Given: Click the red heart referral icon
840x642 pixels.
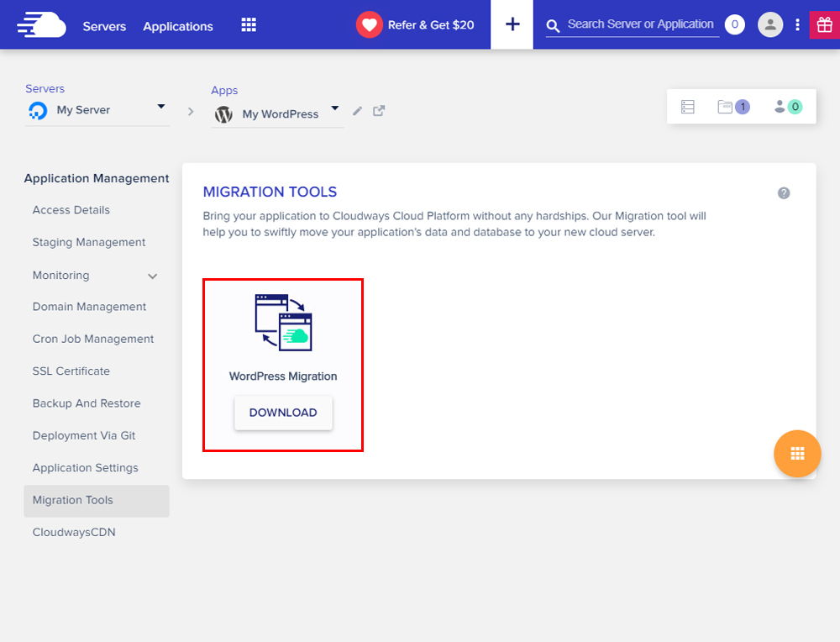Looking at the screenshot, I should tap(369, 24).
